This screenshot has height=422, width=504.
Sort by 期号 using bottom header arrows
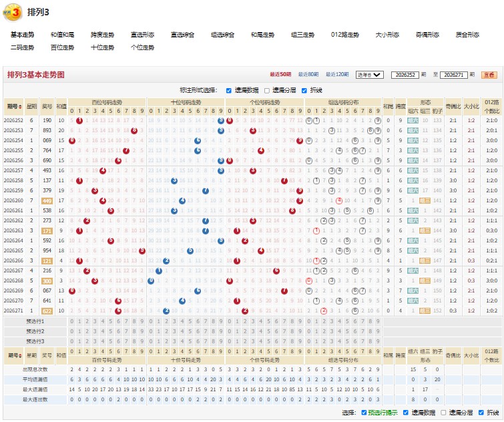point(20,355)
